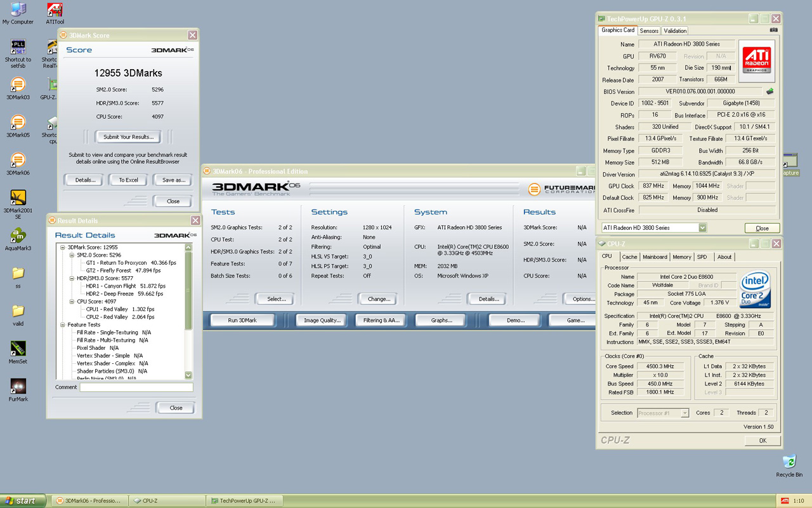This screenshot has width=812, height=508.
Task: Click Demo button in 3DMark06
Action: 516,320
